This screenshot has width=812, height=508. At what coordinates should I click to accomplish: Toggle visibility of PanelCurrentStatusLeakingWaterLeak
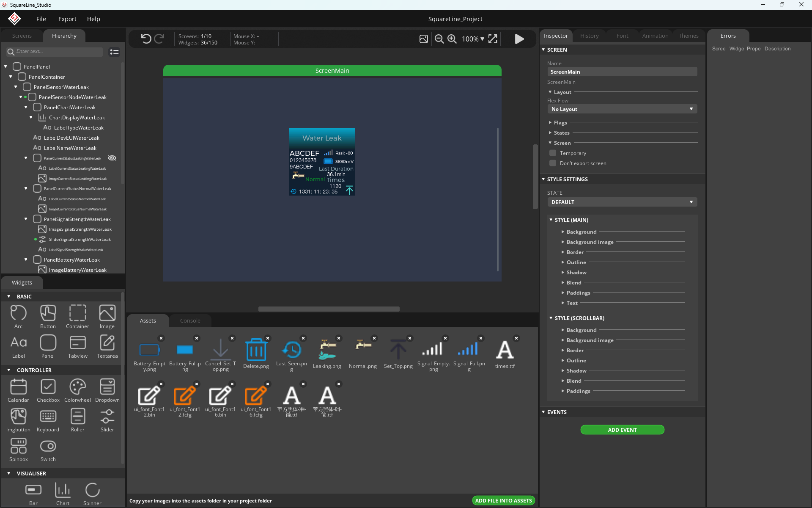tap(112, 158)
